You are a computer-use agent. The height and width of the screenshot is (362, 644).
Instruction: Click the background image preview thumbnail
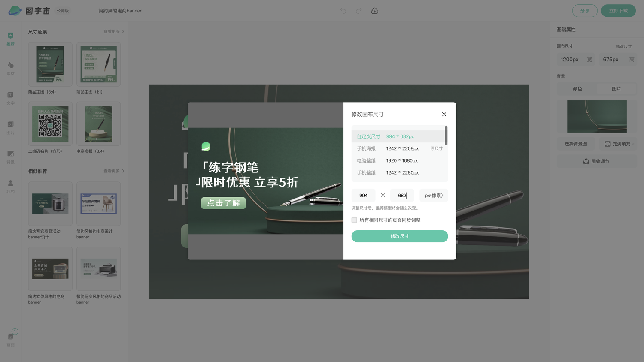click(597, 116)
